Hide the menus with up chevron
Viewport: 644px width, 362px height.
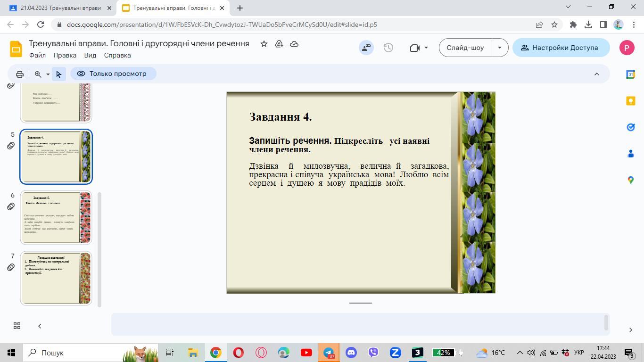(x=596, y=74)
